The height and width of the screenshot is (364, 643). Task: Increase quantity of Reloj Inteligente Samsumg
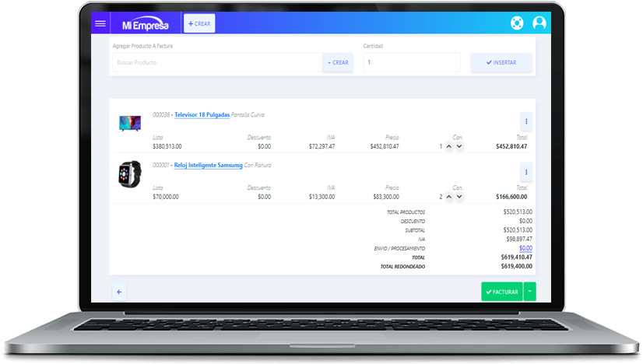point(449,197)
